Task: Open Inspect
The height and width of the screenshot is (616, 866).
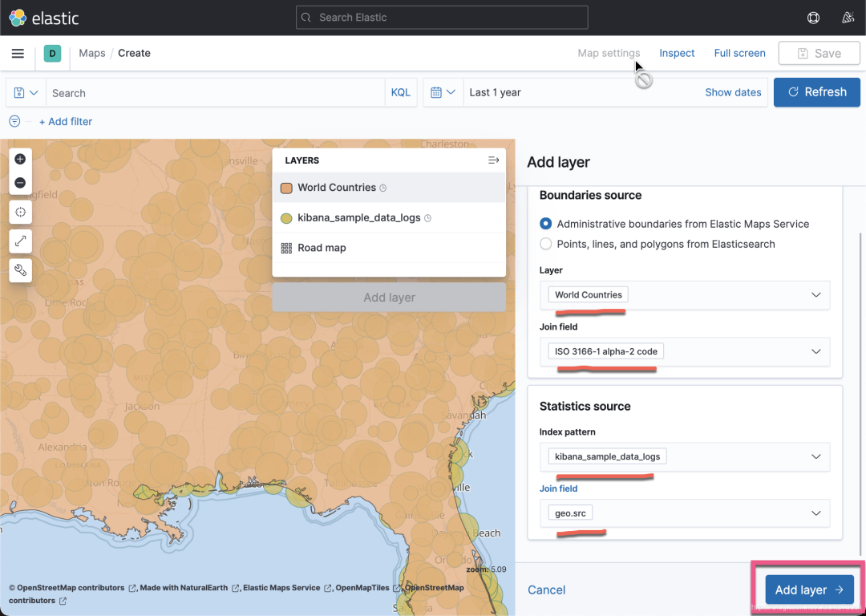Action: coord(677,53)
